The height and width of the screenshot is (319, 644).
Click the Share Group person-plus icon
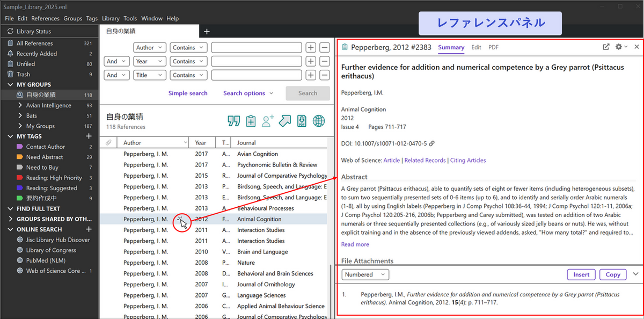pos(268,121)
